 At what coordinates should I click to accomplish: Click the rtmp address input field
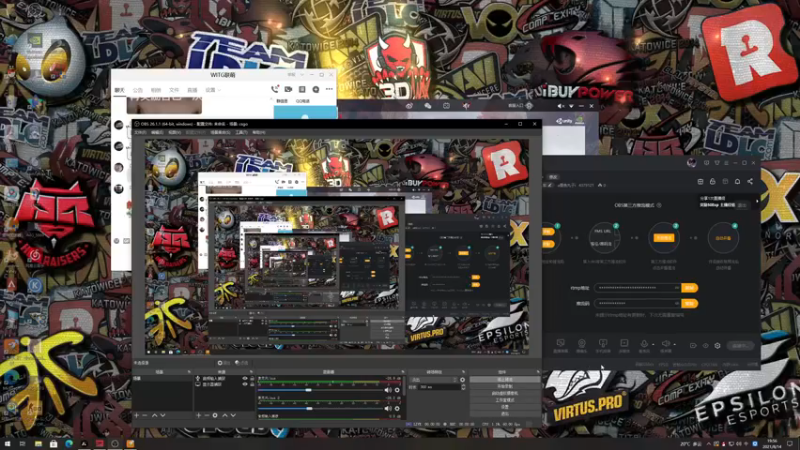point(638,288)
